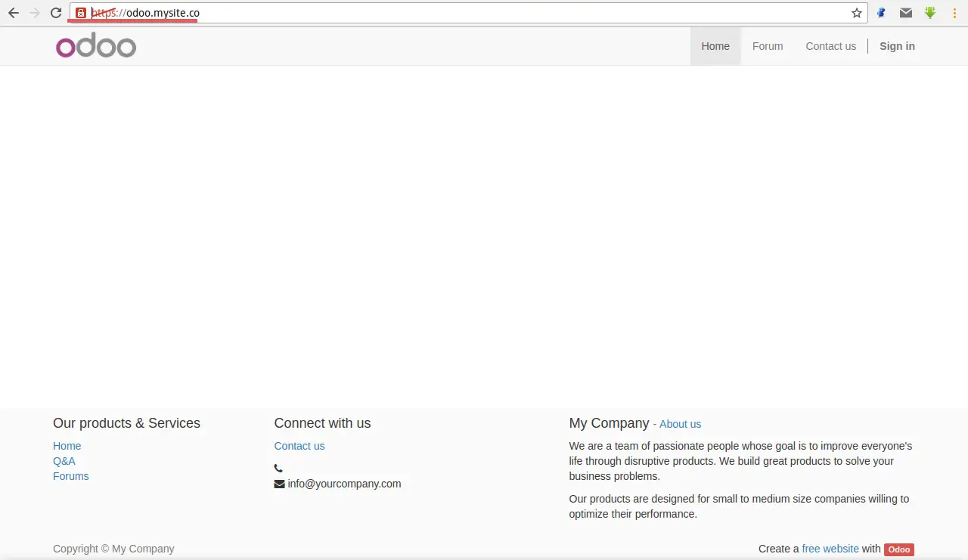Image resolution: width=968 pixels, height=560 pixels.
Task: Click info@yourcompany.com email text
Action: (344, 484)
